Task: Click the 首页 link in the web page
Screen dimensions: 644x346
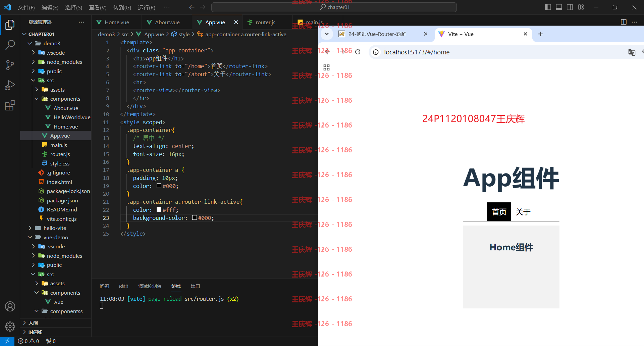Action: [499, 212]
